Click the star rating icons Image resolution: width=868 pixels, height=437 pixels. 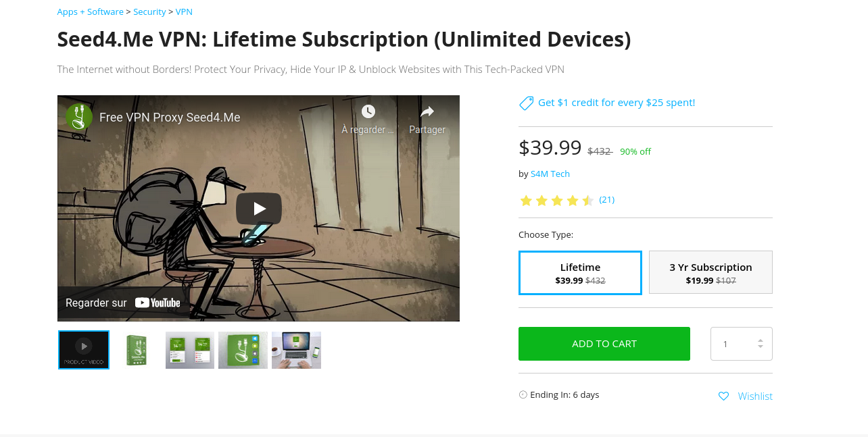pyautogui.click(x=556, y=200)
